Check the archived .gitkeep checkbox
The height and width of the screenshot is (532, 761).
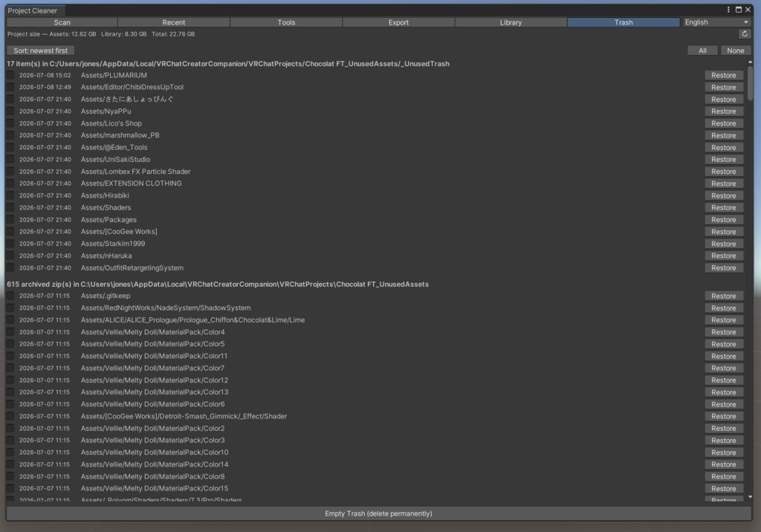pos(10,296)
